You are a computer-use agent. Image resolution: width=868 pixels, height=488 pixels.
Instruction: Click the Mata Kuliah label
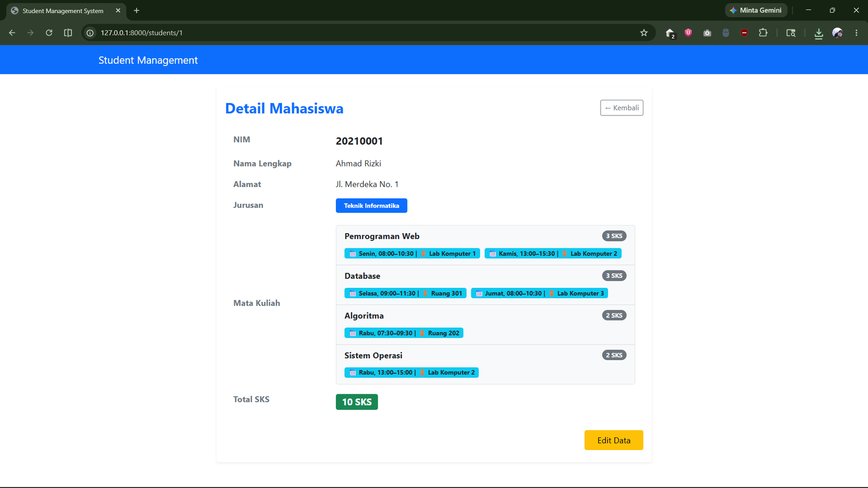coord(257,303)
